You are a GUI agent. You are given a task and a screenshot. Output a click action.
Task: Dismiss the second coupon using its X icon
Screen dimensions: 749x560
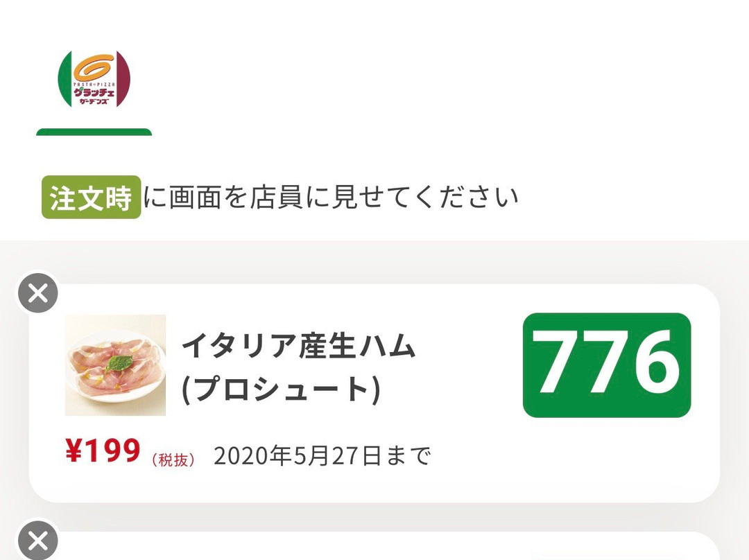(x=37, y=541)
